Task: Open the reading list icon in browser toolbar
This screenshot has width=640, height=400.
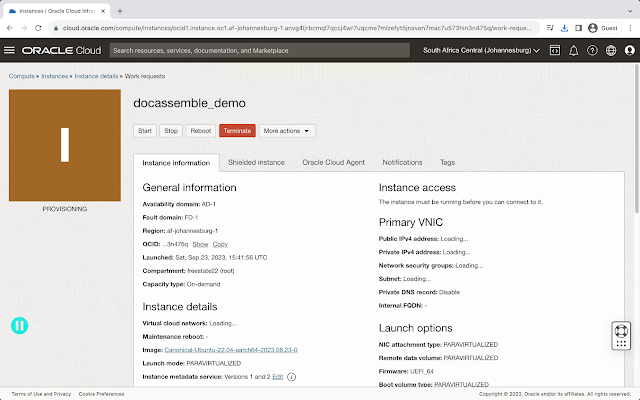Action: coord(550,28)
